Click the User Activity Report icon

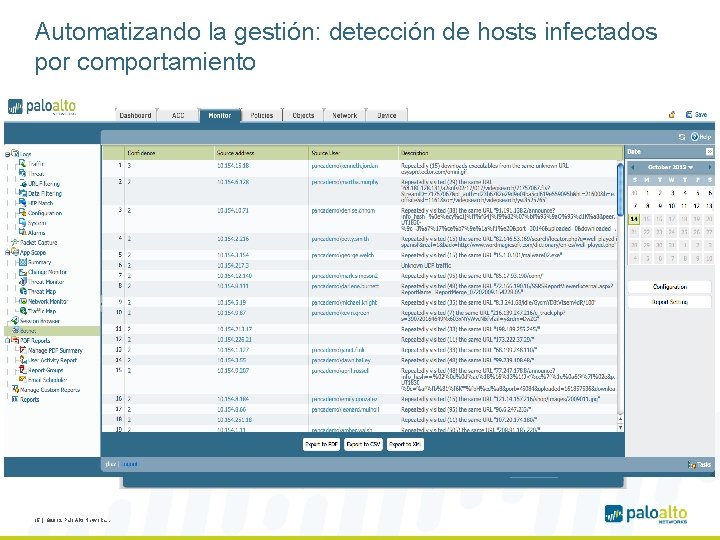[23, 360]
